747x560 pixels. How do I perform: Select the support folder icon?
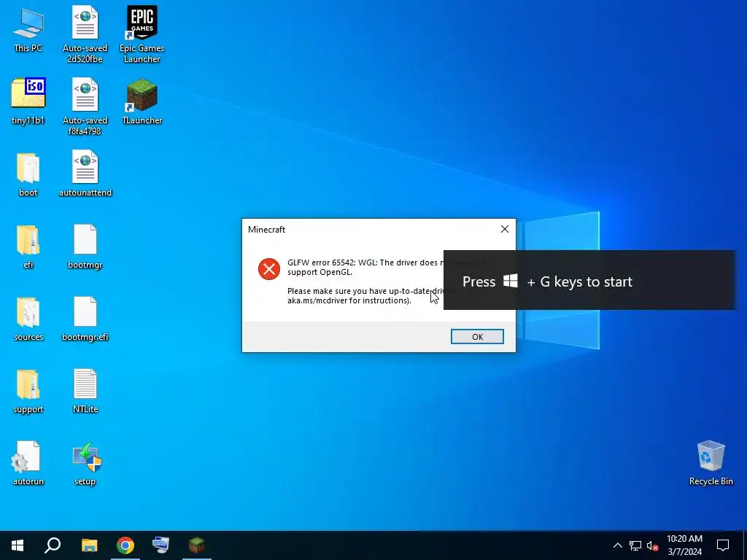point(28,391)
